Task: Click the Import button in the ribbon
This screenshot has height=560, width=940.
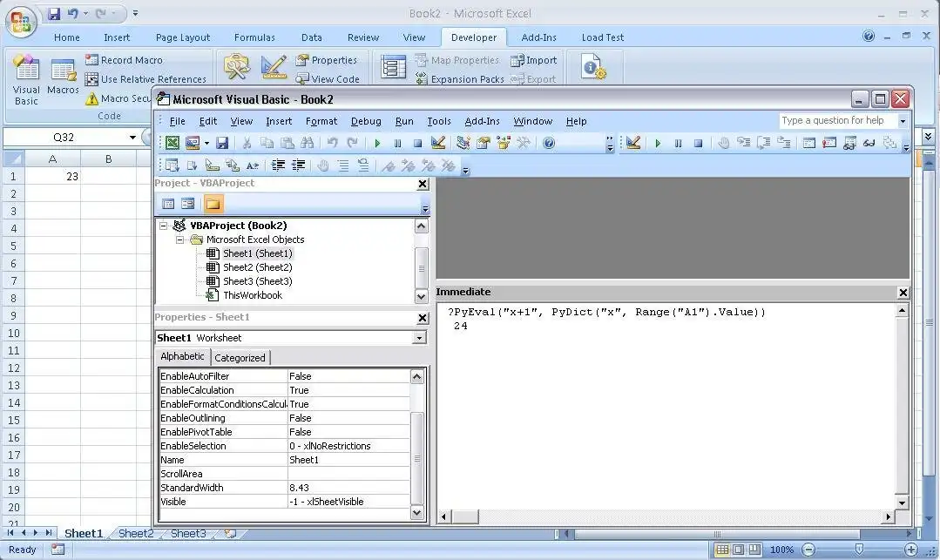Action: [533, 60]
